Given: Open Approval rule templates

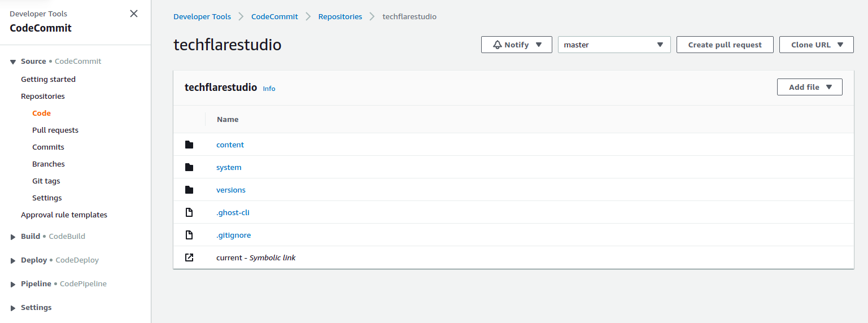Looking at the screenshot, I should click(x=64, y=215).
